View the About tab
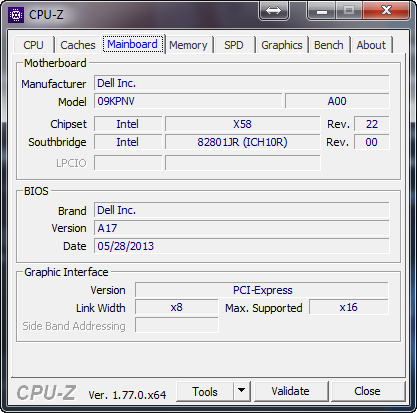This screenshot has width=417, height=413. click(x=371, y=45)
